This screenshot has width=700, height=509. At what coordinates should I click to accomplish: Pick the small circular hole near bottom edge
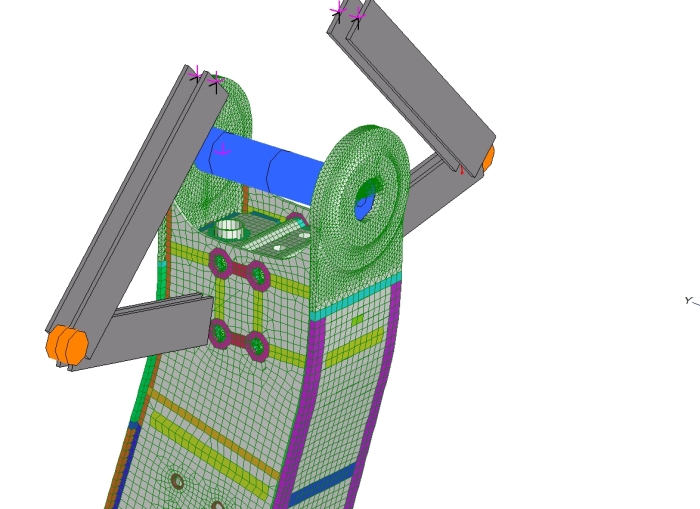(x=177, y=481)
